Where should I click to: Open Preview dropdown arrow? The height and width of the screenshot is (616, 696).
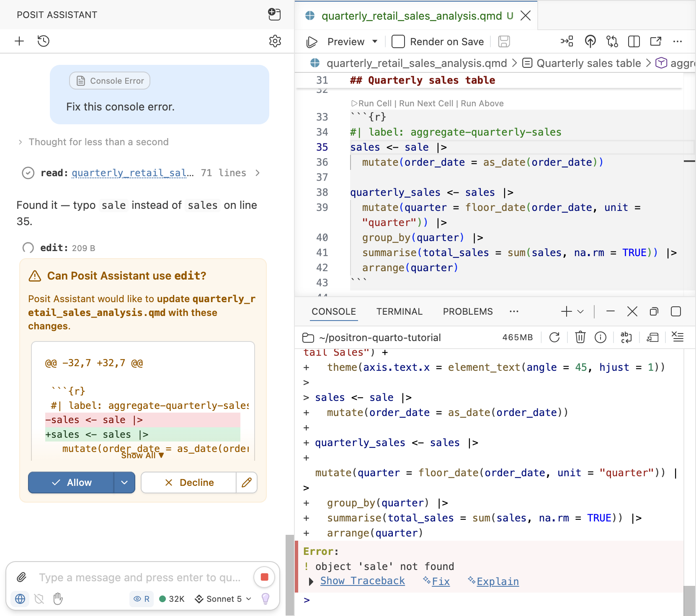[375, 41]
